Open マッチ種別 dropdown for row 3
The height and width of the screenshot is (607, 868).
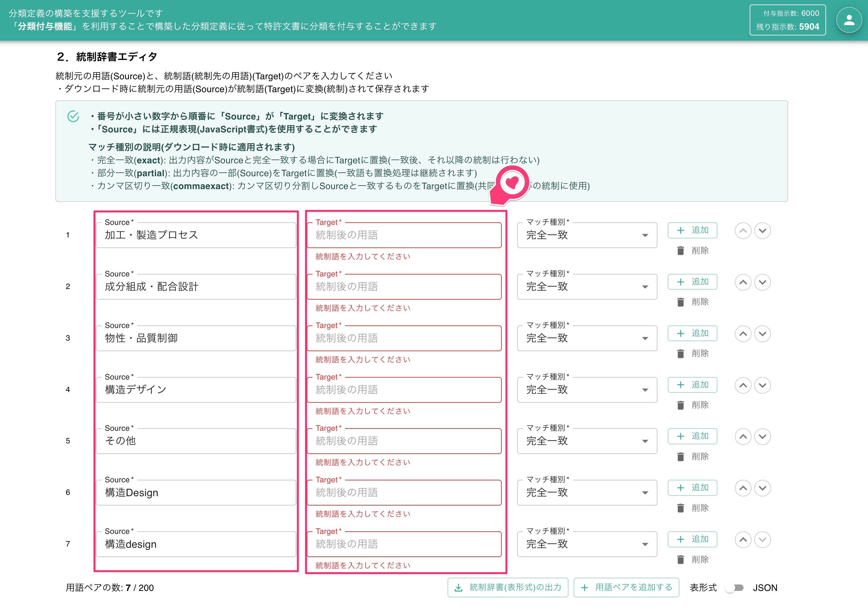pos(587,338)
